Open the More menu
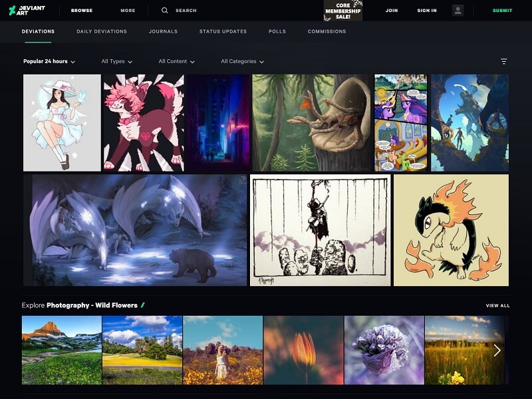The height and width of the screenshot is (399, 532). coord(128,11)
